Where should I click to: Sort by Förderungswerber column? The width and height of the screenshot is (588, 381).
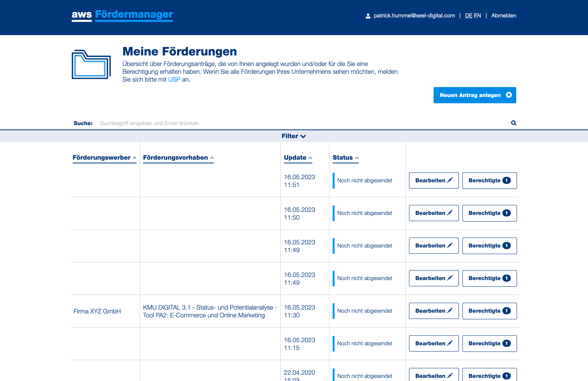(104, 158)
